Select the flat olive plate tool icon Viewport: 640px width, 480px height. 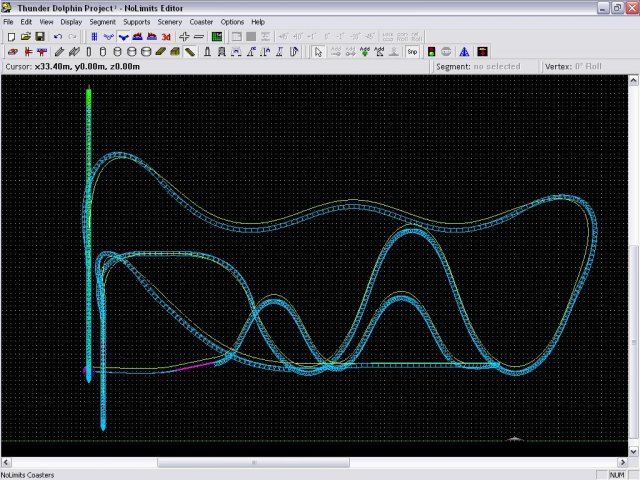[x=160, y=52]
